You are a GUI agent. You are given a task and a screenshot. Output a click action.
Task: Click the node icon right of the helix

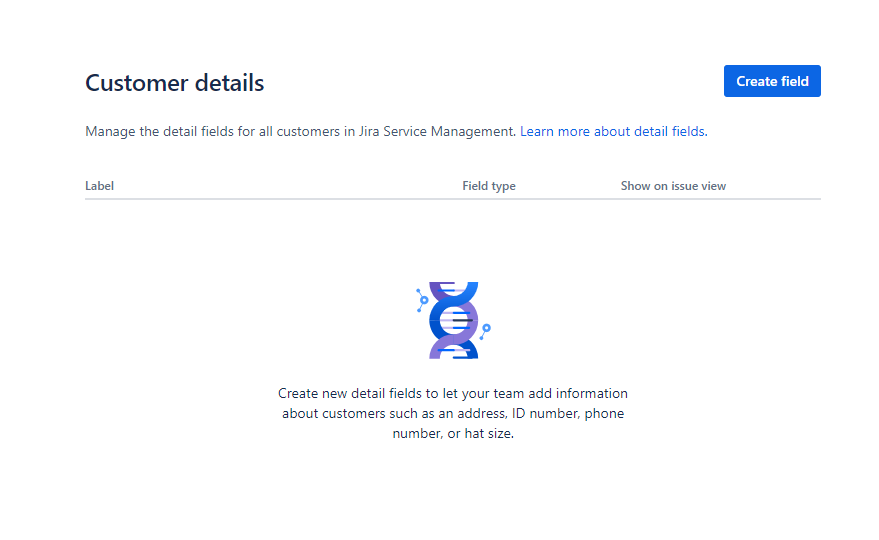coord(485,328)
